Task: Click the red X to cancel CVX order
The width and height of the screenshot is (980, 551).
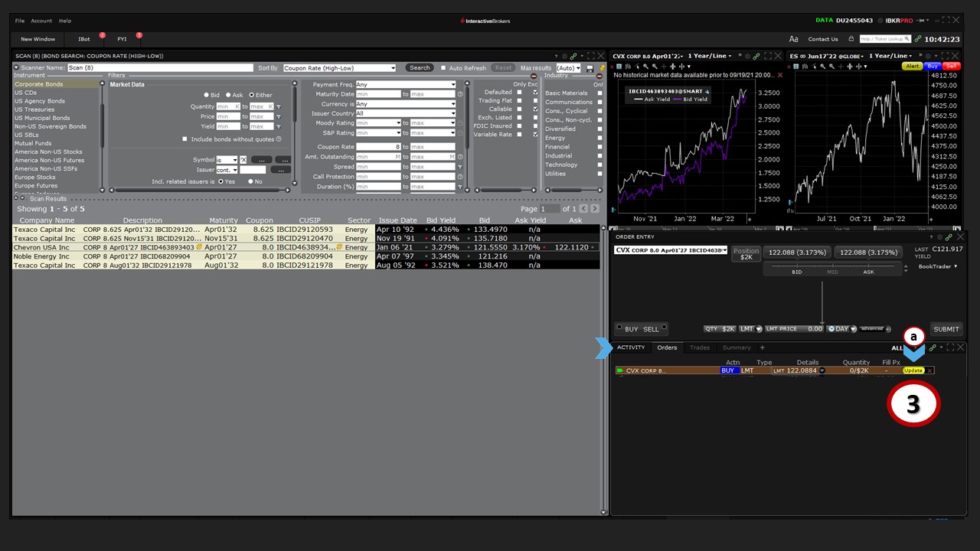Action: pyautogui.click(x=929, y=370)
